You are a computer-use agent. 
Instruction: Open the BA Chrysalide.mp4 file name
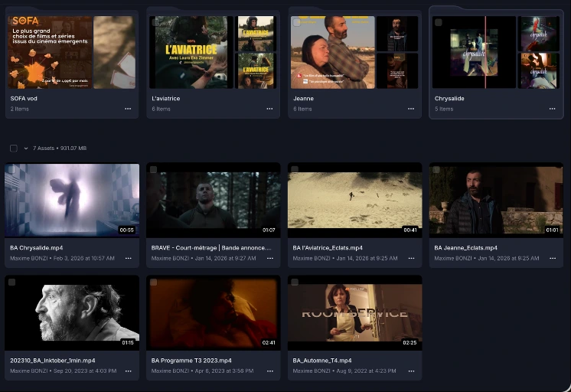coord(37,248)
